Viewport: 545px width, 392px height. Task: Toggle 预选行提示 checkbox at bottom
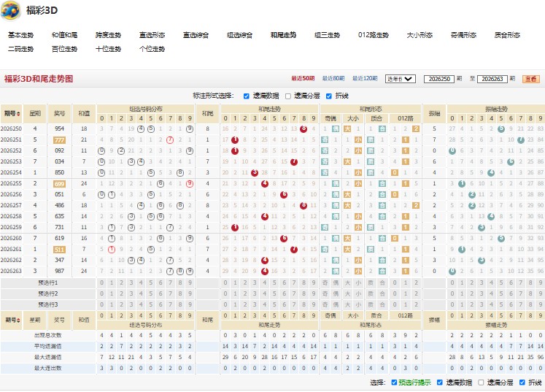tap(394, 383)
